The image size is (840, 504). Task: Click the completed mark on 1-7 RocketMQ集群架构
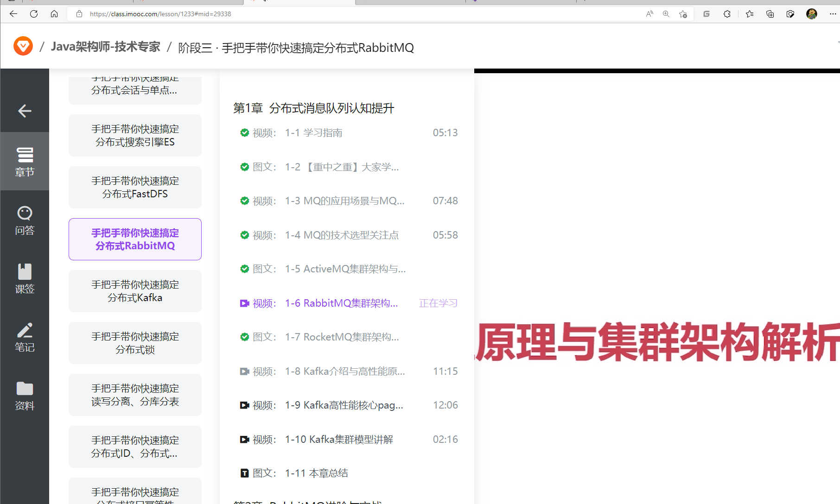[244, 337]
